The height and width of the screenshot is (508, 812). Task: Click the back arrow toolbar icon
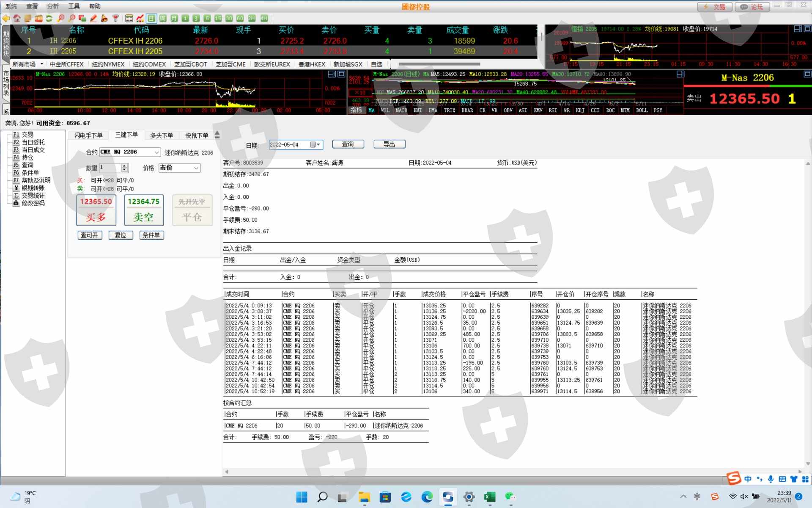point(6,18)
